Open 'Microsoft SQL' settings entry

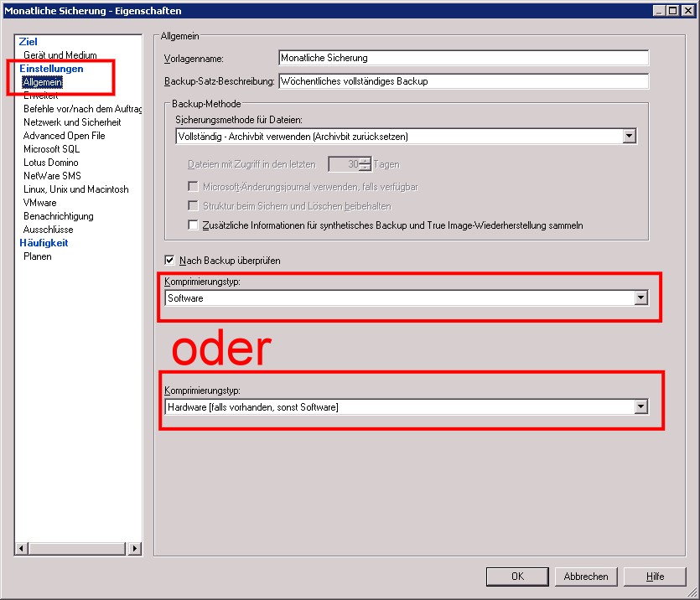click(51, 149)
